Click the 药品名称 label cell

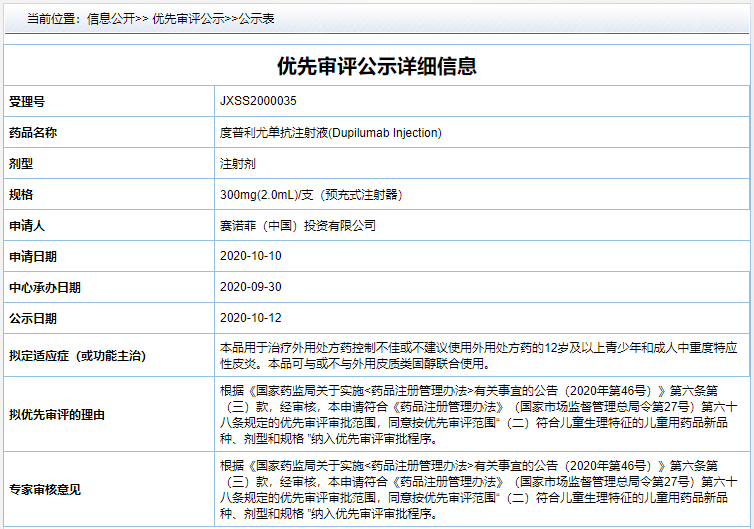(x=109, y=132)
